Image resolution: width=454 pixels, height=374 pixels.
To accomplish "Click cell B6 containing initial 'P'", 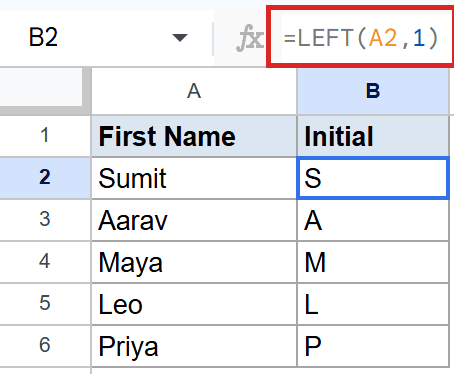I will (x=373, y=346).
